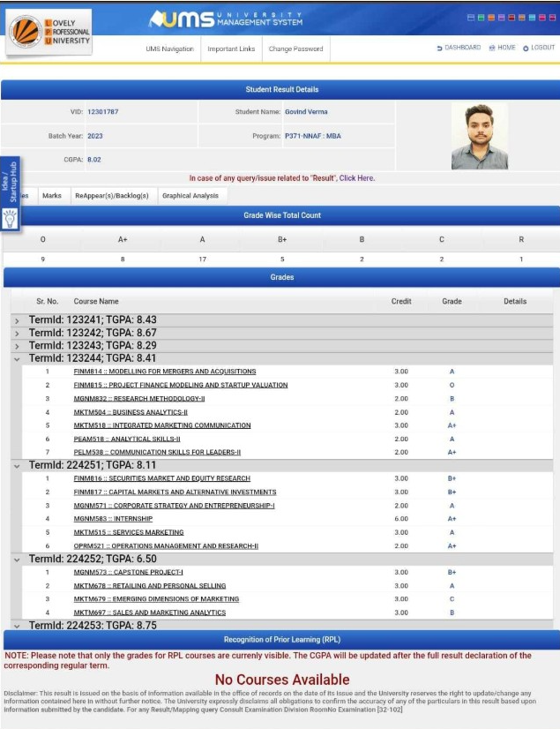
Task: Go to Home via the house icon
Action: click(x=492, y=49)
